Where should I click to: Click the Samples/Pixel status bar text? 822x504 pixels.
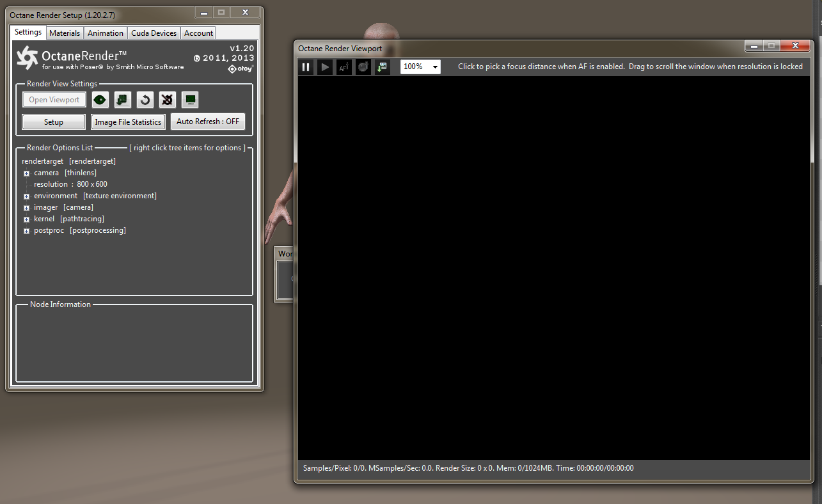[x=468, y=468]
